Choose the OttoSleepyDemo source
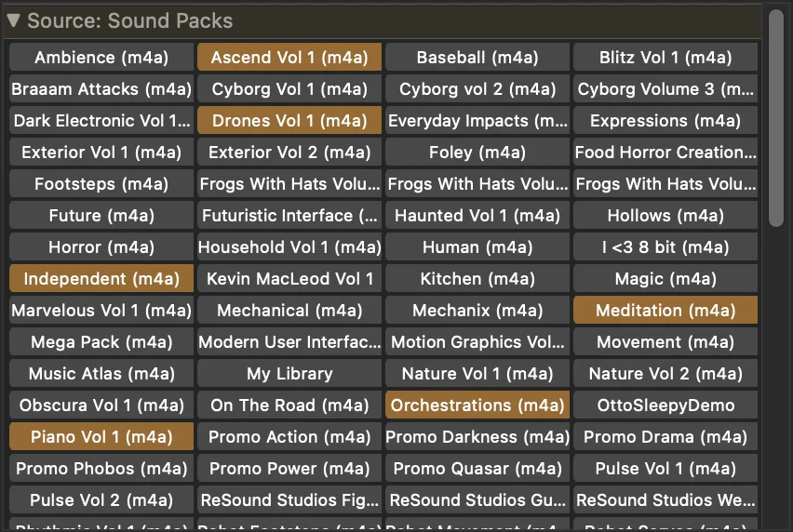 (665, 405)
